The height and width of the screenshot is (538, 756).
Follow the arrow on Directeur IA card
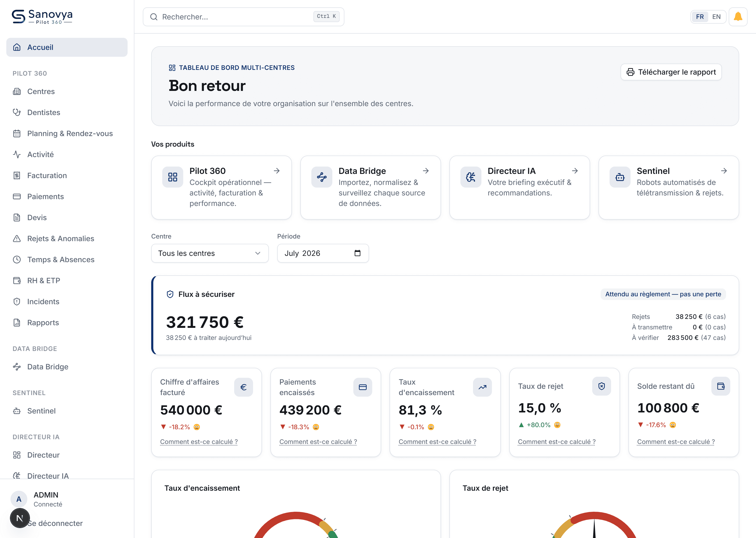pyautogui.click(x=575, y=170)
